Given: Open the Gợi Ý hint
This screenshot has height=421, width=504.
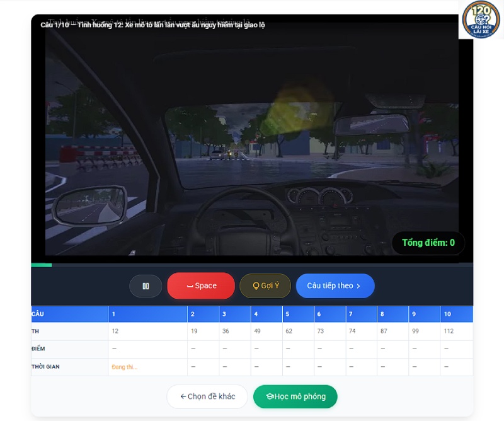Looking at the screenshot, I should tap(265, 285).
